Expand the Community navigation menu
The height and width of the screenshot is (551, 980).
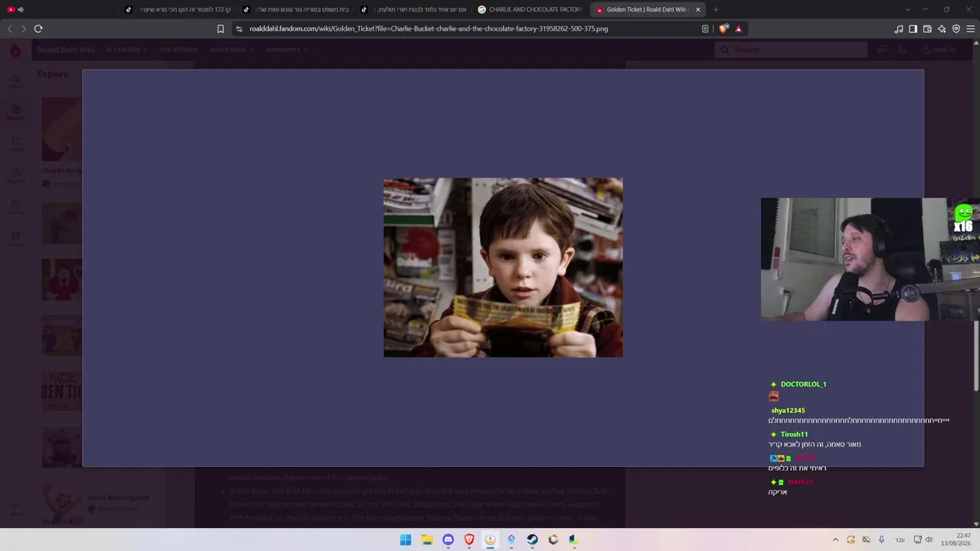tap(286, 50)
